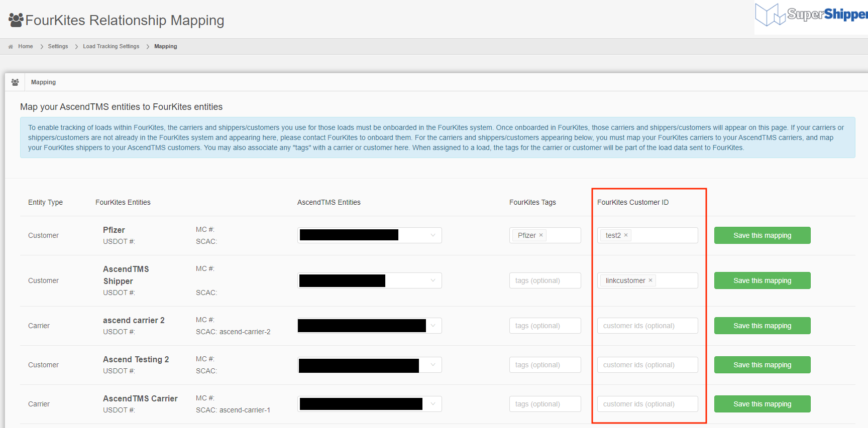
Task: Open the Settings breadcrumb
Action: pyautogui.click(x=58, y=47)
